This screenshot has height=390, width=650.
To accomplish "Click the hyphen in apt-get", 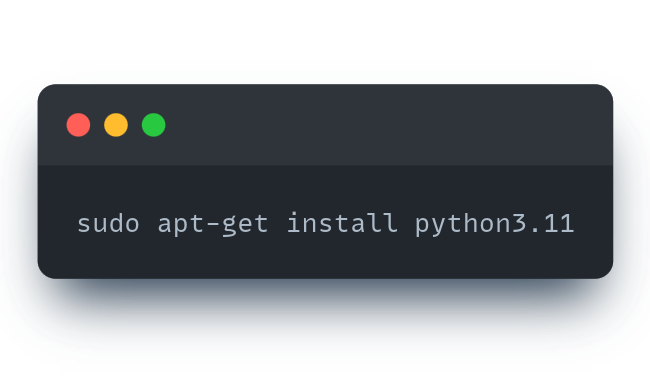I will pyautogui.click(x=212, y=225).
